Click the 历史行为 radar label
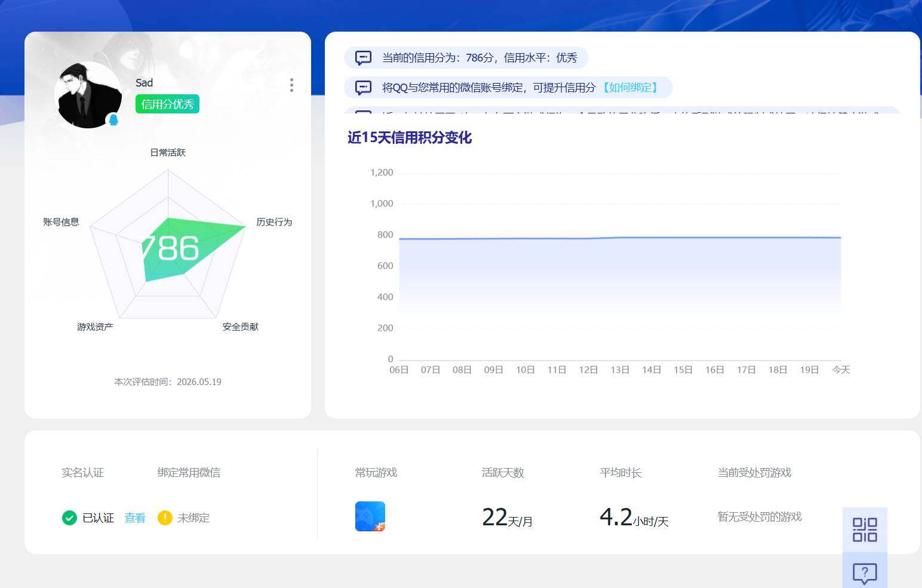The height and width of the screenshot is (588, 922). point(274,222)
